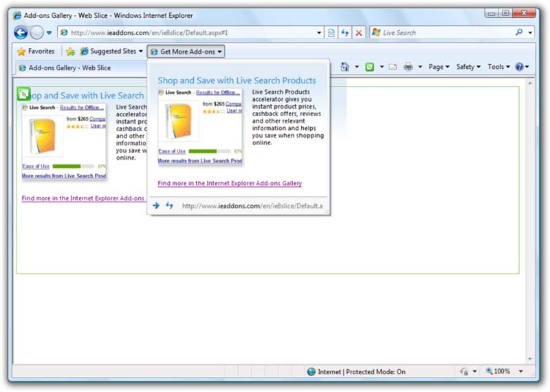Click the Internet zone globe icon in status bar
Image resolution: width=550 pixels, height=392 pixels.
(x=311, y=371)
